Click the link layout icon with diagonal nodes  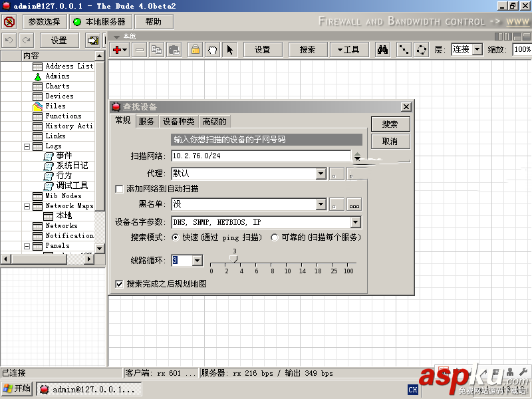404,50
